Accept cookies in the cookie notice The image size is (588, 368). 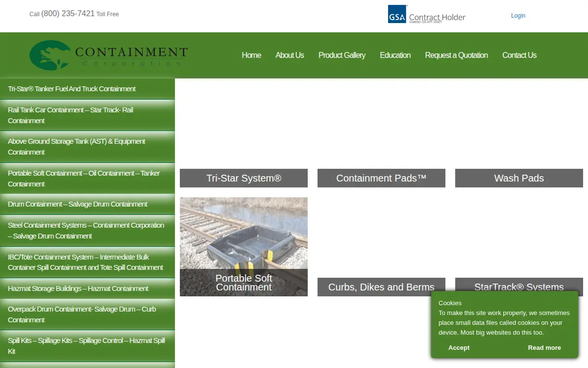point(459,347)
